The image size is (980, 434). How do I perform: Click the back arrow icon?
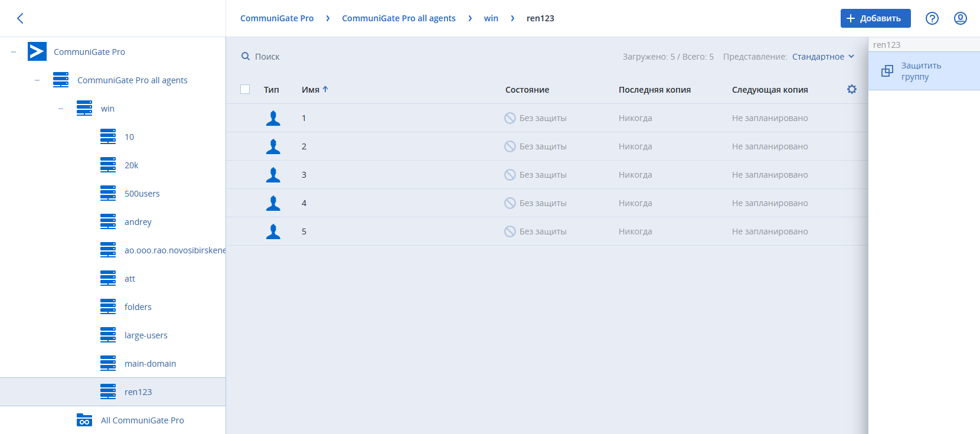[x=20, y=18]
